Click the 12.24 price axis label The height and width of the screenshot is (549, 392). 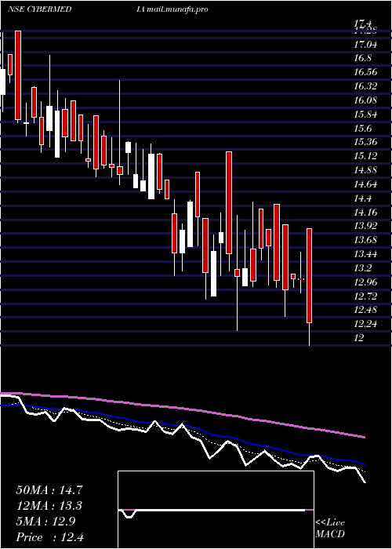pos(366,323)
